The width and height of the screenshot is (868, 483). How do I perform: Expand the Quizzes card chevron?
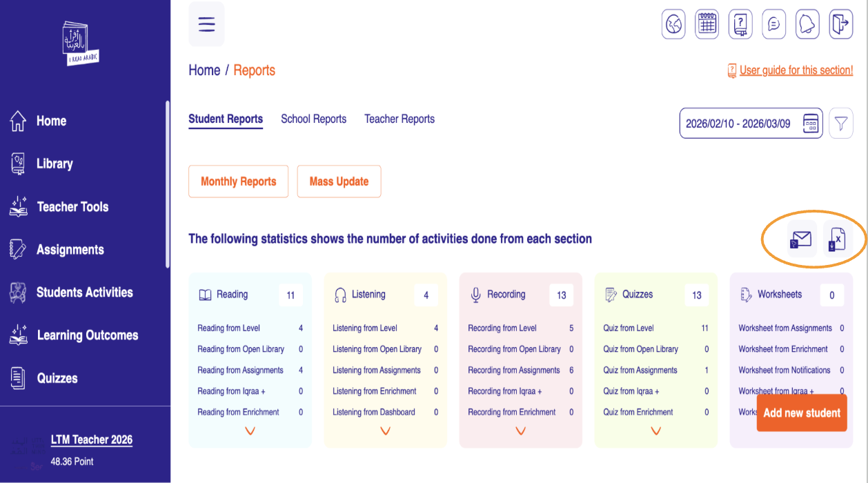(655, 431)
